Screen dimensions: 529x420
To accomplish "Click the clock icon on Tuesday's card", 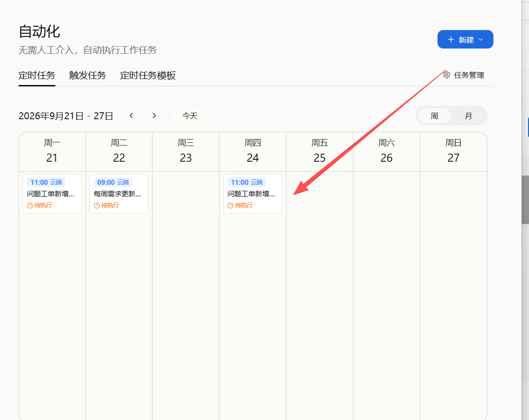I will (x=97, y=206).
